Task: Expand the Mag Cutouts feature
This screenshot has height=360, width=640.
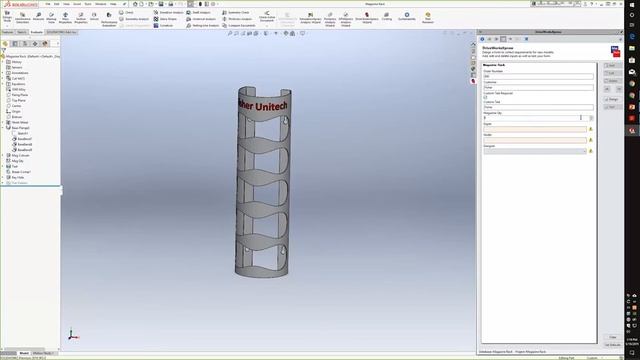Action: tap(3, 156)
